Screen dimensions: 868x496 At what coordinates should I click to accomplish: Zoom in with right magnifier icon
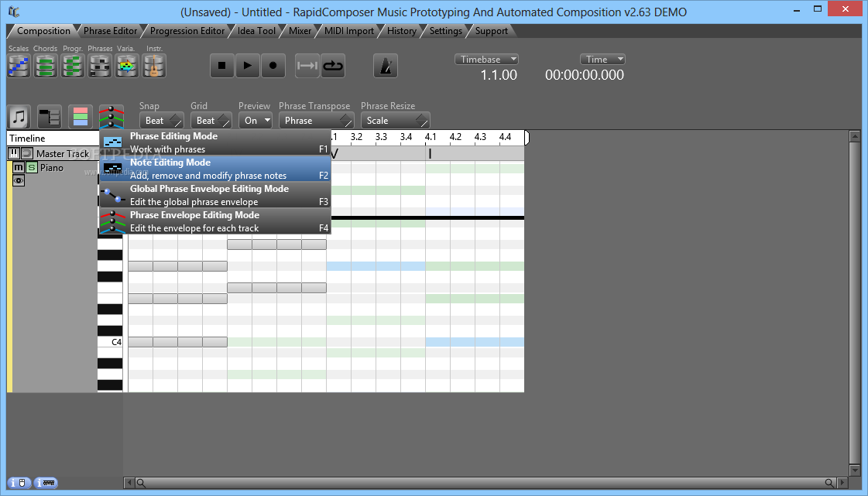click(829, 484)
